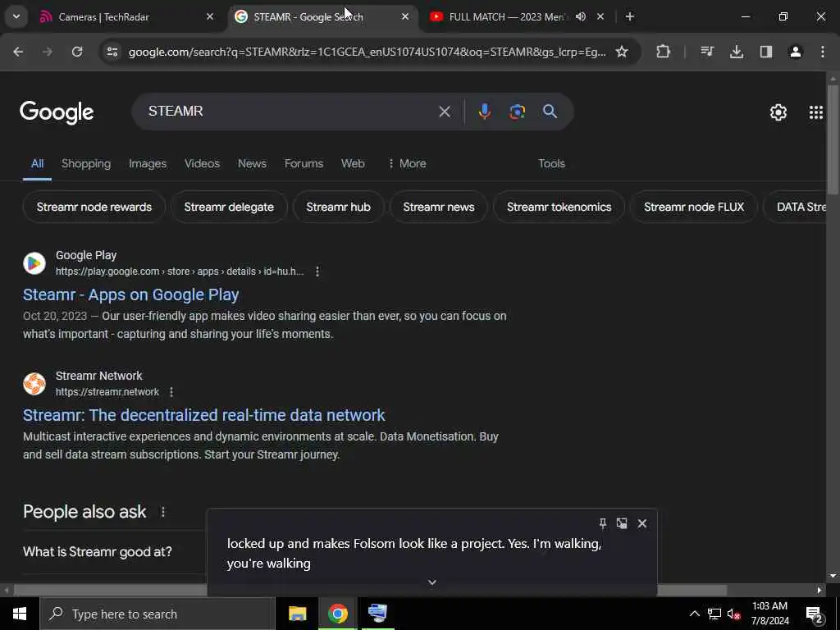The height and width of the screenshot is (630, 840).
Task: Select the Forums results tab
Action: point(304,163)
